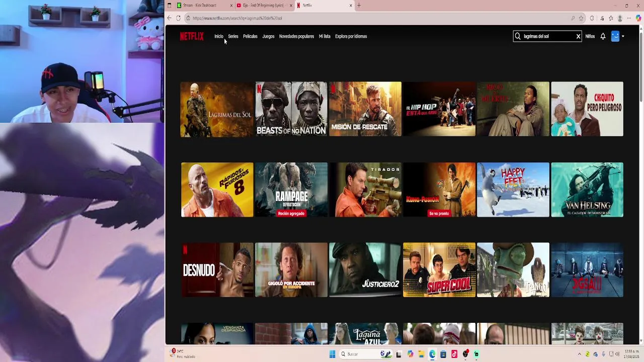Open Mi lista
This screenshot has height=362, width=644.
pos(325,36)
